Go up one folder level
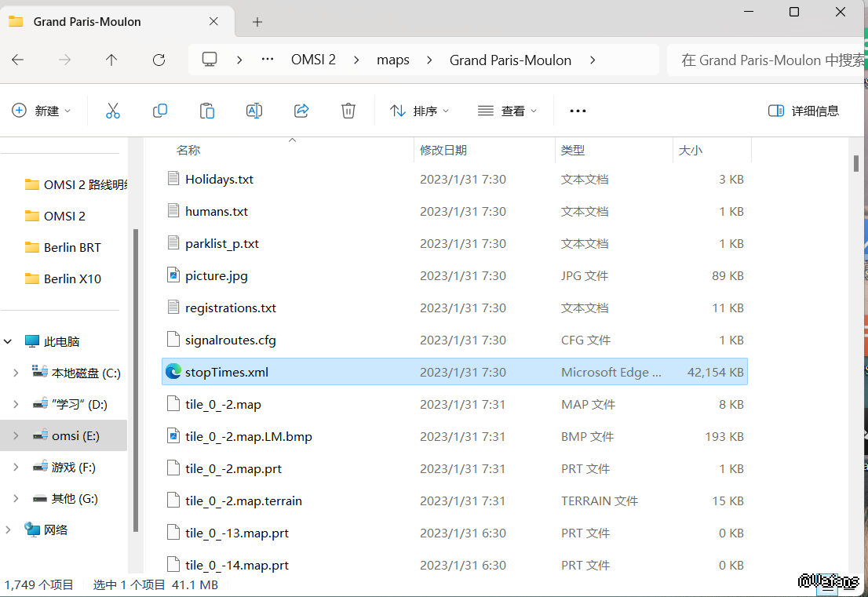Viewport: 868px width, 597px height. click(111, 60)
